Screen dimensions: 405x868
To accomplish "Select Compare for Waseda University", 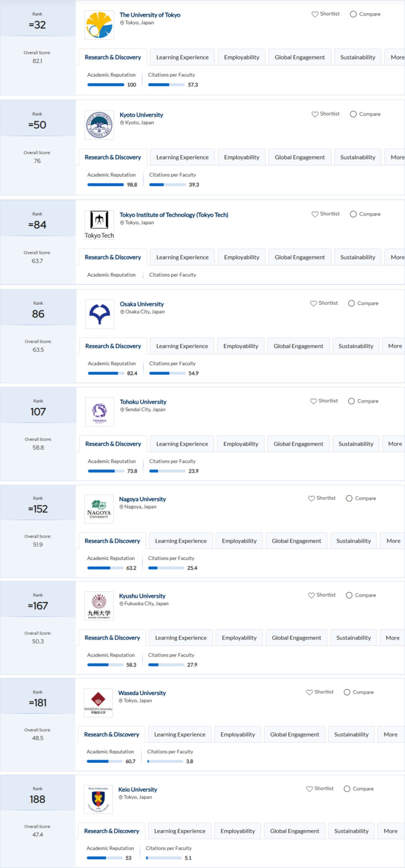I will click(x=347, y=692).
